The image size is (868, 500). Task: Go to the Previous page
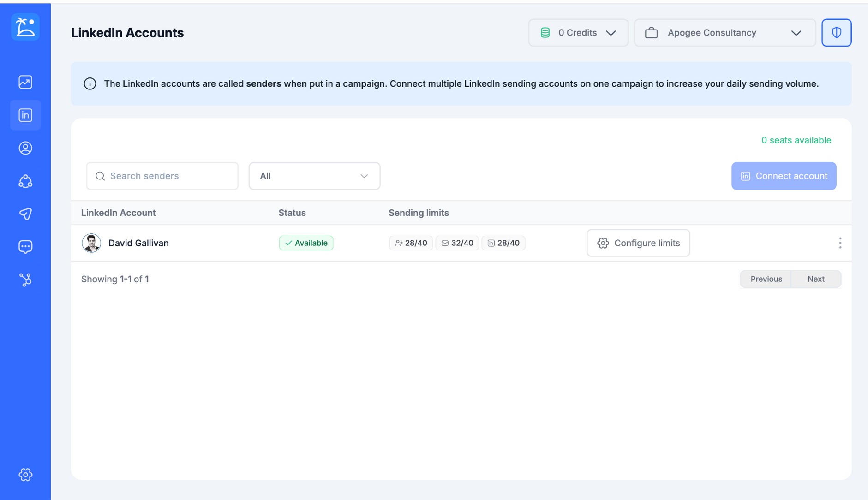click(x=766, y=279)
